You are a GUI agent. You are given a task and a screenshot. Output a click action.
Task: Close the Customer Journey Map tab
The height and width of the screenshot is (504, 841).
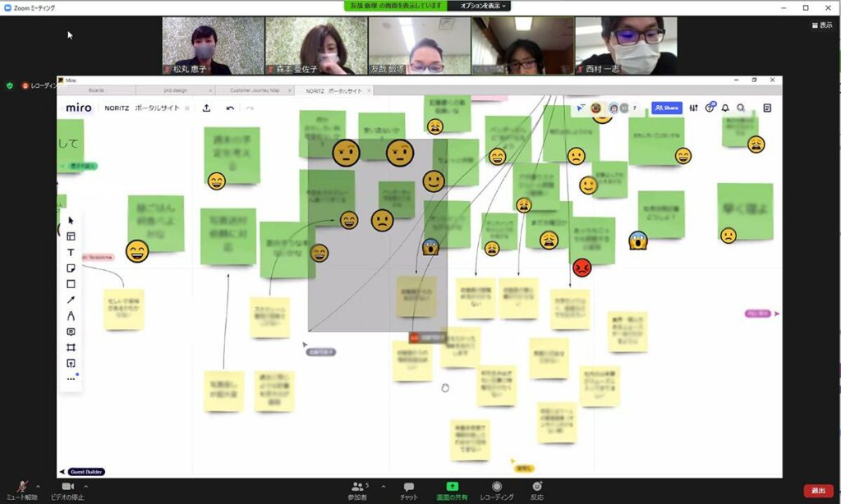point(290,90)
